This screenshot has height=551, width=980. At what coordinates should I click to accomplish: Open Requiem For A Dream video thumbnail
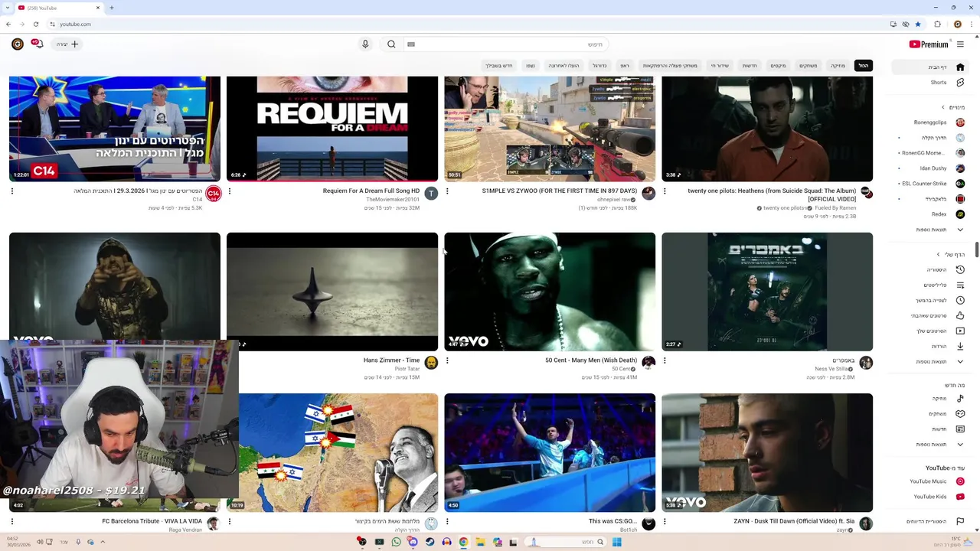pyautogui.click(x=332, y=129)
